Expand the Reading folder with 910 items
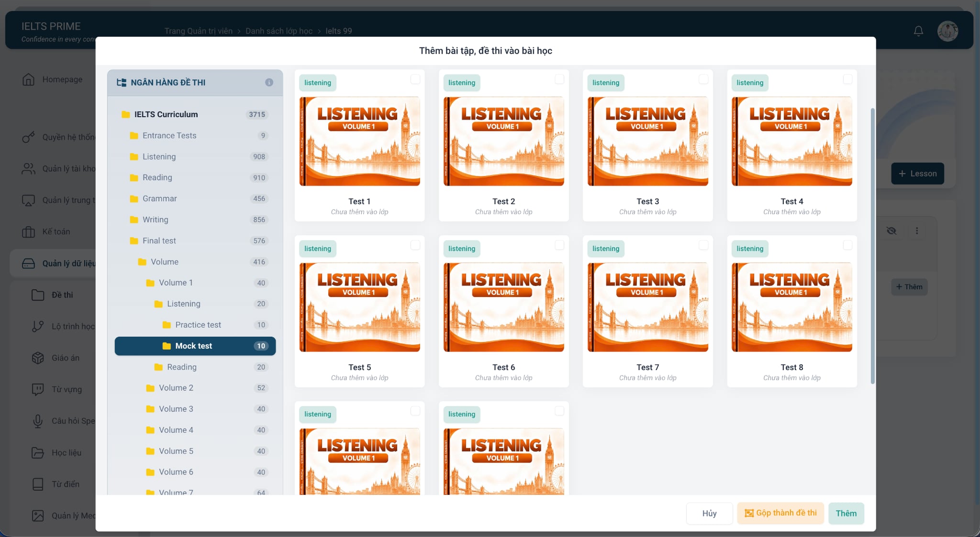The height and width of the screenshot is (537, 980). tap(195, 178)
